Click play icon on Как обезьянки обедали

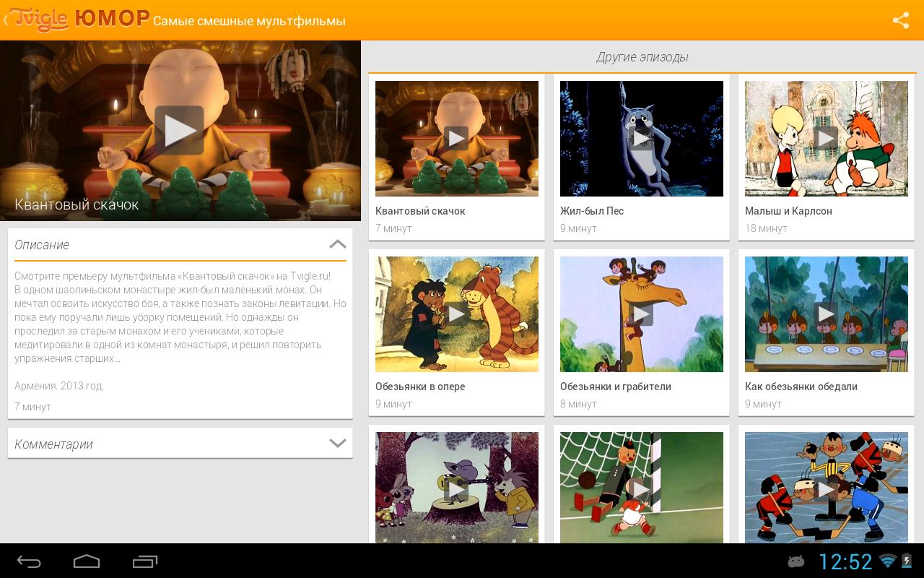(826, 314)
